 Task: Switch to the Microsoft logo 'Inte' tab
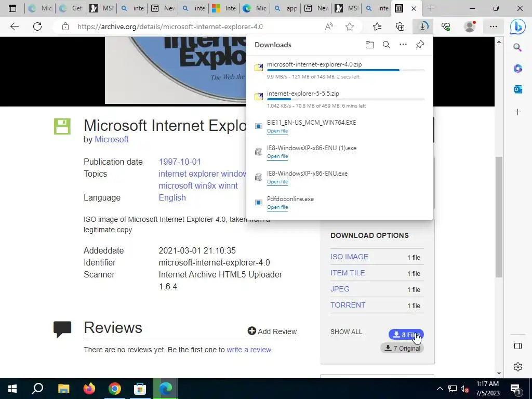click(x=224, y=8)
